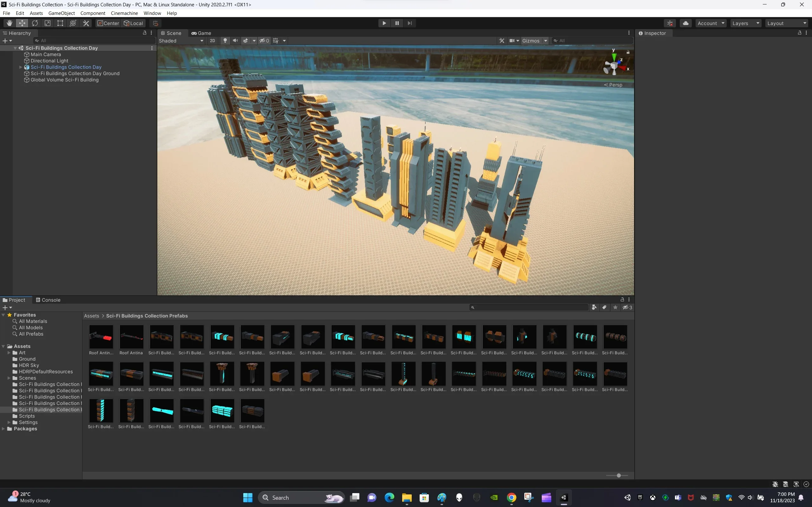Toggle 2D view mode in Scene
Image resolution: width=812 pixels, height=507 pixels.
click(x=212, y=41)
